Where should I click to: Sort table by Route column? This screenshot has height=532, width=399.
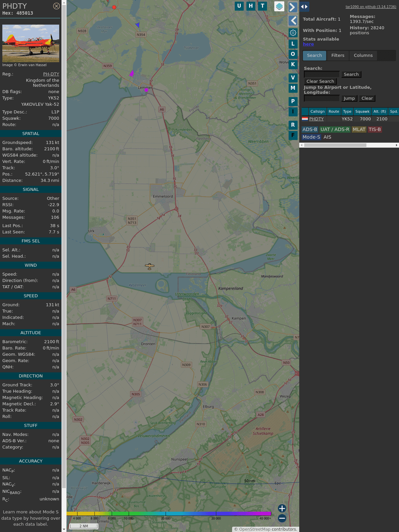click(x=334, y=112)
